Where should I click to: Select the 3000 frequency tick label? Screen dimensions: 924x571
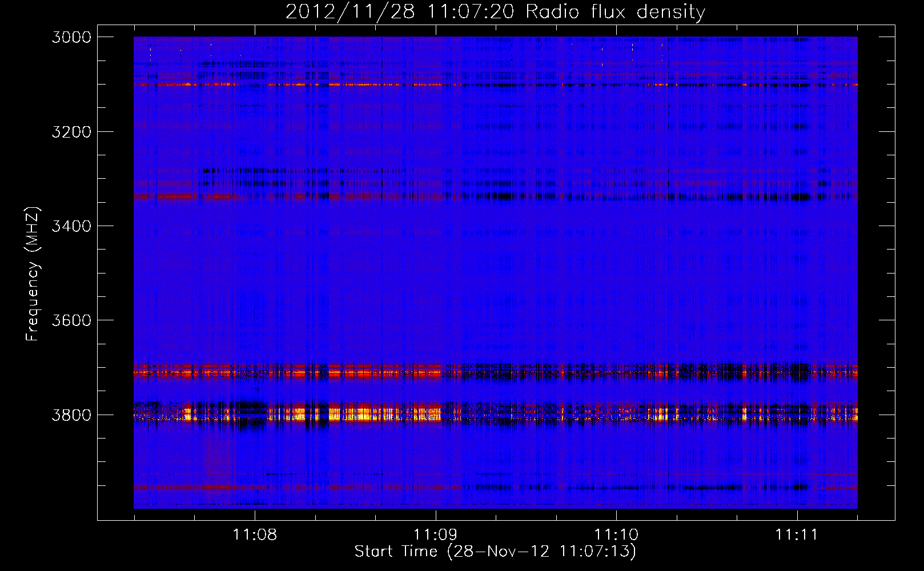[71, 37]
